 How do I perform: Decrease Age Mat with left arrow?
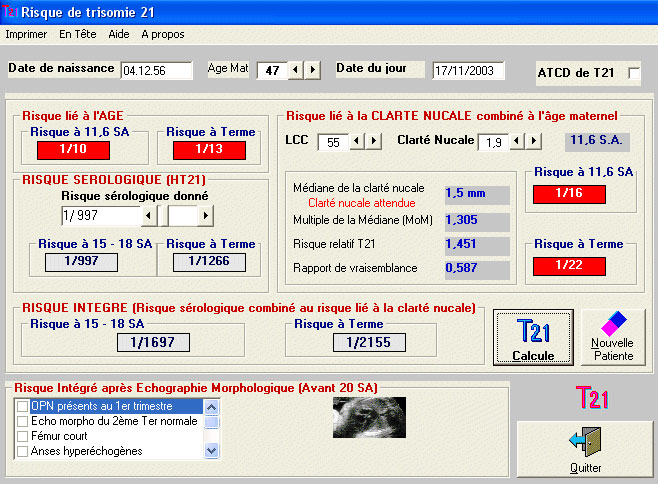[x=296, y=70]
